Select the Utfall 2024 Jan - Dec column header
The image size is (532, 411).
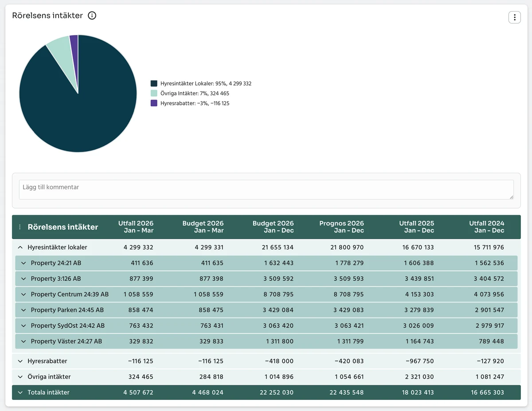pyautogui.click(x=487, y=227)
